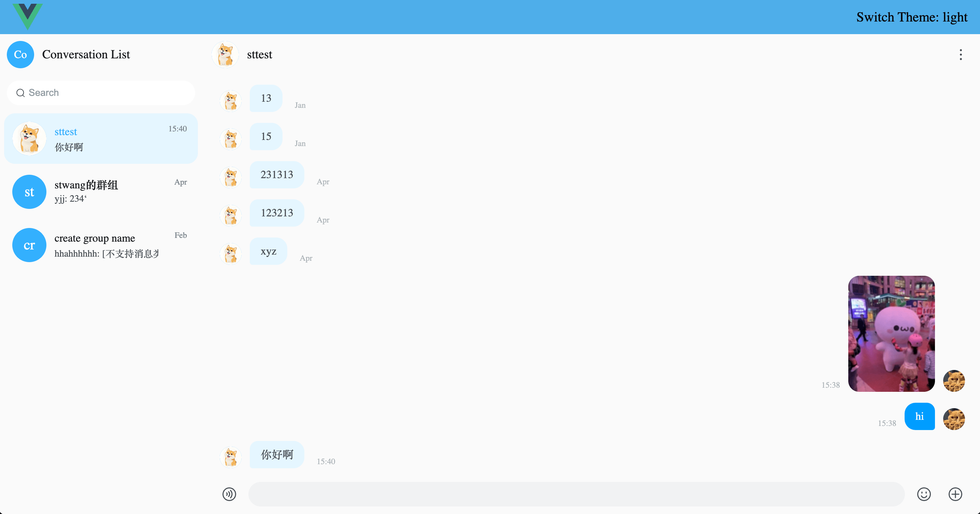Click the 你好啊 message bubble
The width and height of the screenshot is (980, 514).
tap(277, 455)
